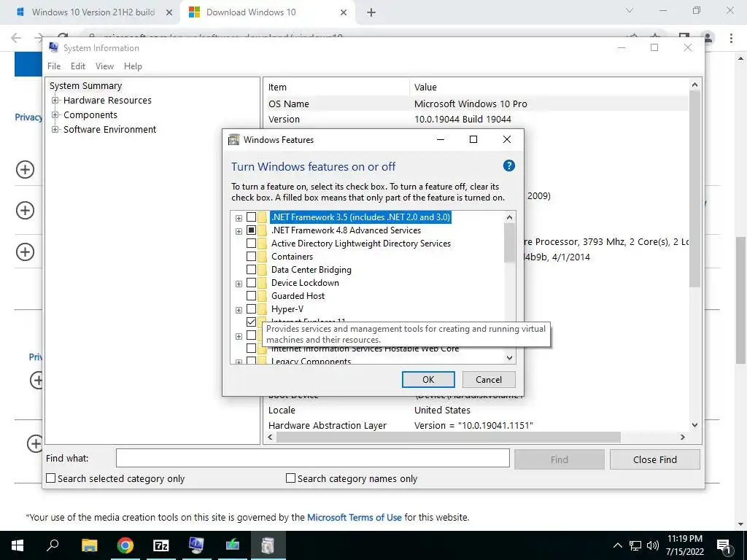747x560 pixels.
Task: Enable Active Directory Lightweight Directory Services
Action: pyautogui.click(x=251, y=244)
